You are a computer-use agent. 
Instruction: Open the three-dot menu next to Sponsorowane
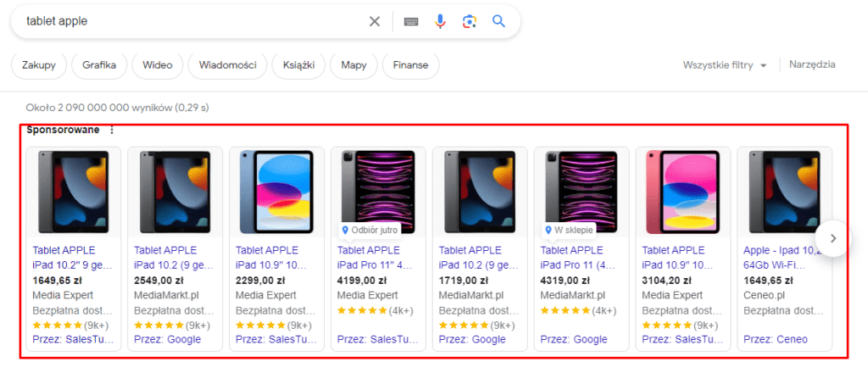click(112, 130)
